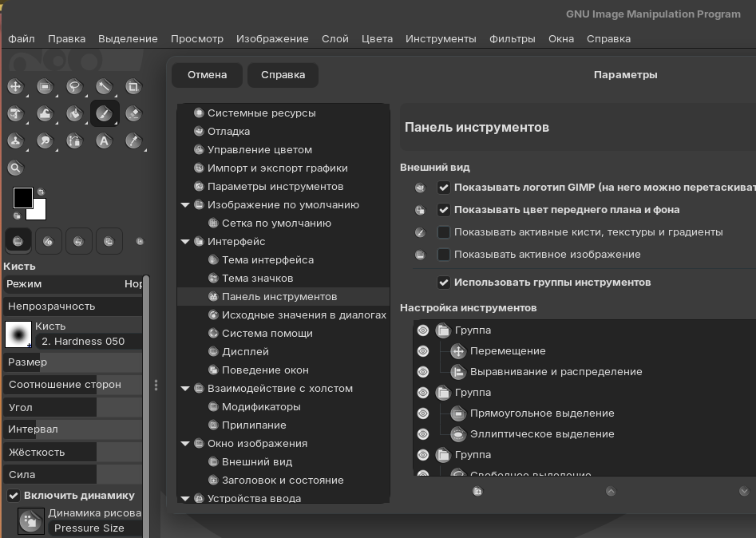The image size is (756, 538).
Task: Open the 'Правка' menu
Action: tap(66, 38)
